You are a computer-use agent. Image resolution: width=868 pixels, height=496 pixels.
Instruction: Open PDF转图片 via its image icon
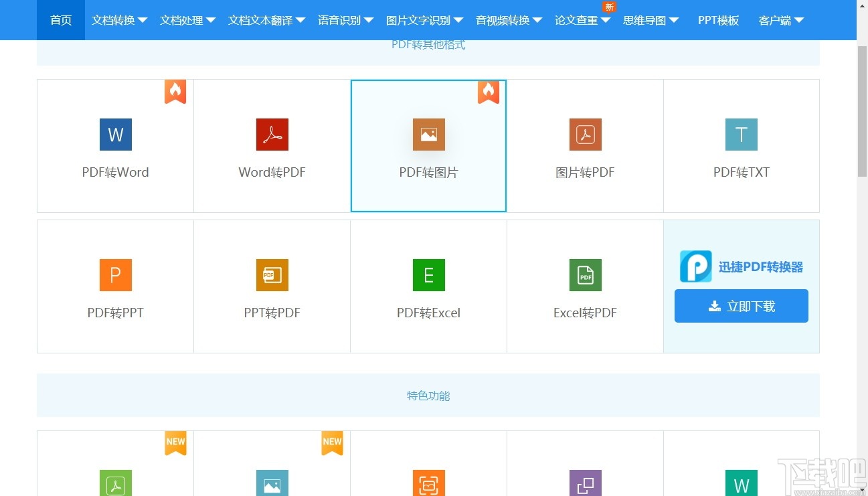[x=428, y=135]
